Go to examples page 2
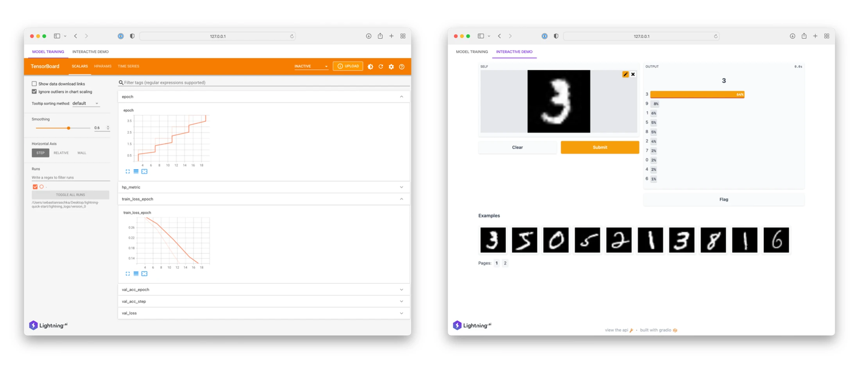The image size is (868, 370). tap(505, 263)
